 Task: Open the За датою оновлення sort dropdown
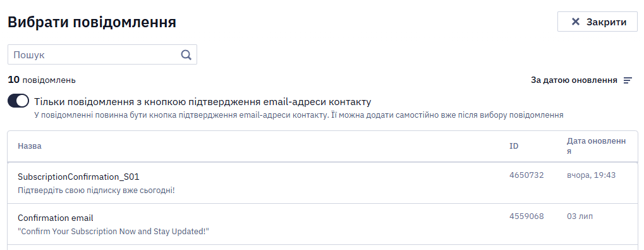tap(581, 80)
